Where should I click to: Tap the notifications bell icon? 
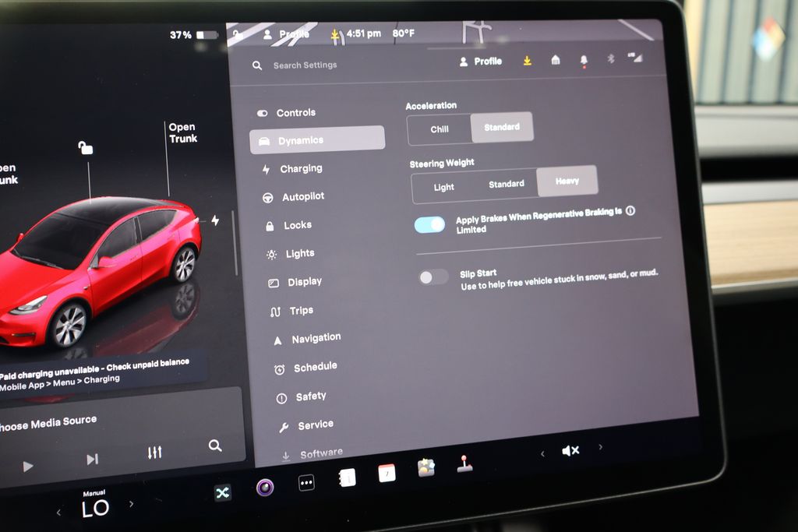pos(584,60)
